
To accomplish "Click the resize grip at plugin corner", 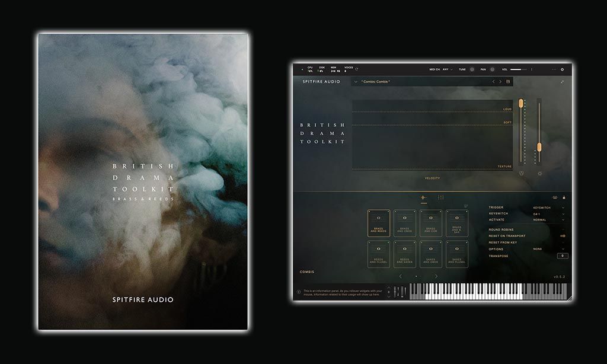I will [570, 298].
